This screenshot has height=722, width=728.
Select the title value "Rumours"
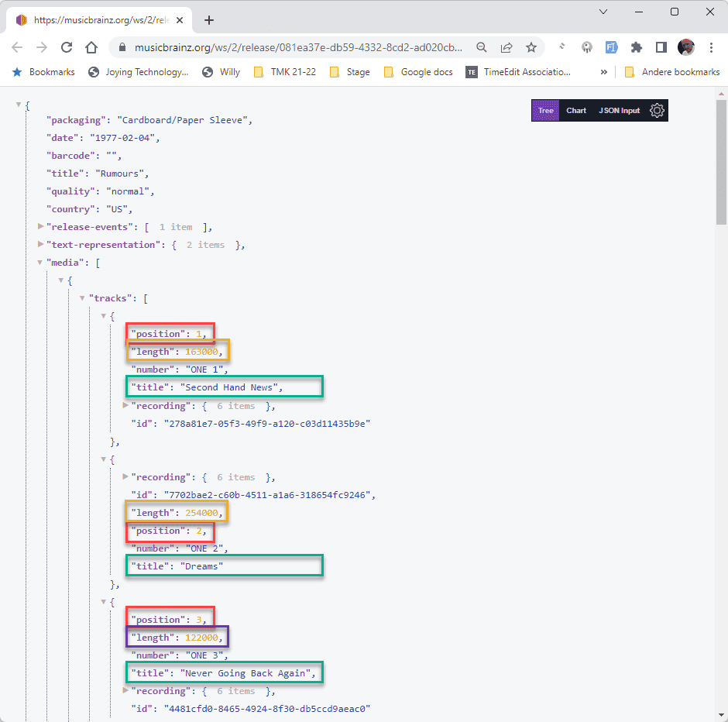click(119, 174)
